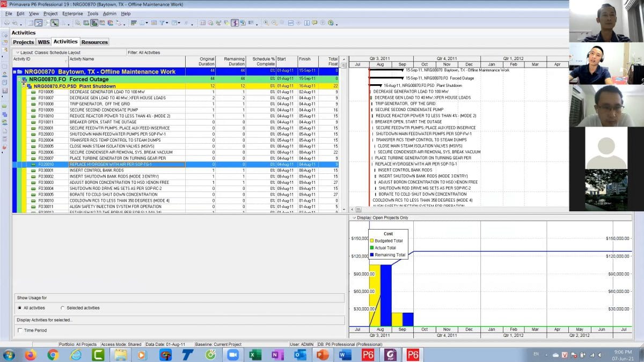Image resolution: width=644 pixels, height=362 pixels.
Task: Click the Zoom Out magnifier toolbar icon
Action: [x=274, y=23]
